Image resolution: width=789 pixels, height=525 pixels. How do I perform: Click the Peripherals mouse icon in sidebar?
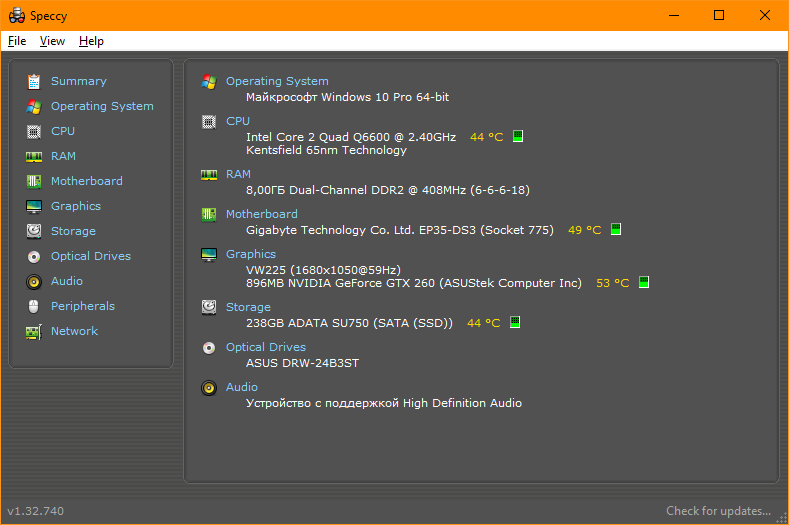point(34,306)
